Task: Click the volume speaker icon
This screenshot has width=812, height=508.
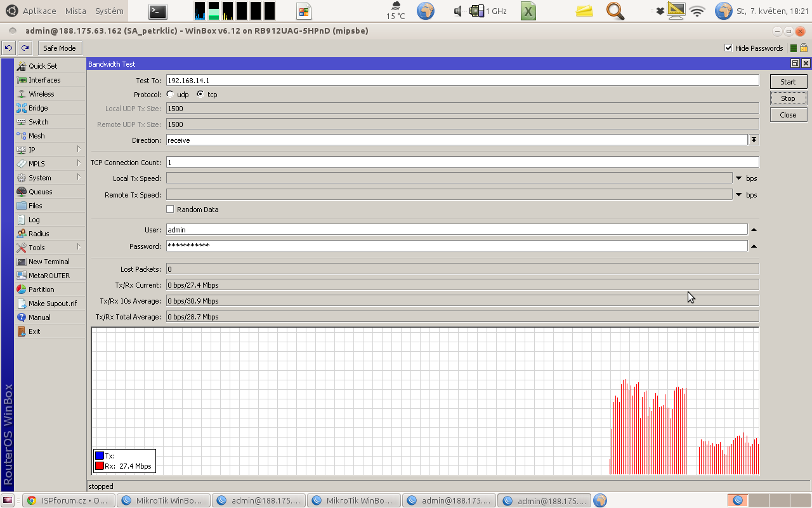Action: point(458,11)
